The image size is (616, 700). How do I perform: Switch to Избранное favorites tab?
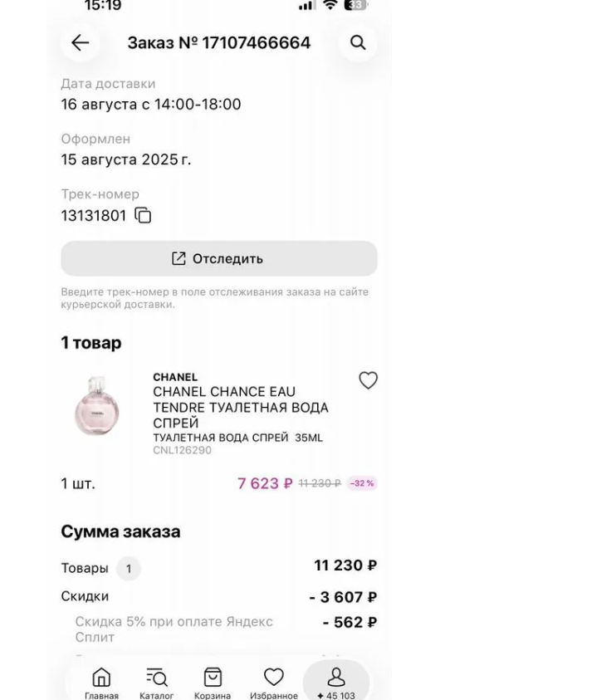[273, 683]
